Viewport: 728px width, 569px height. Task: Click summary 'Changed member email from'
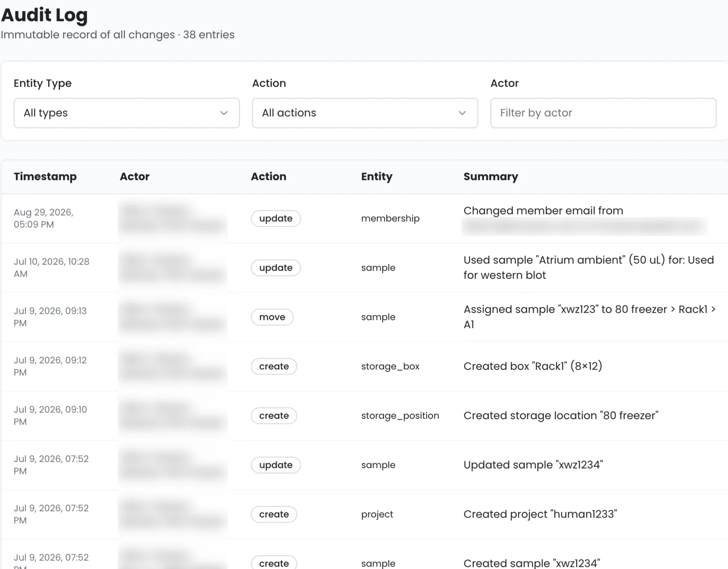(x=543, y=211)
